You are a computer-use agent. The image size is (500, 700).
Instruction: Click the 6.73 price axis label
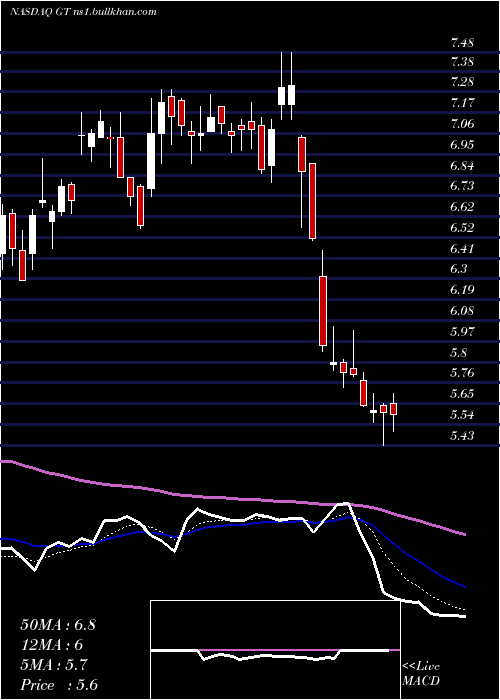462,186
